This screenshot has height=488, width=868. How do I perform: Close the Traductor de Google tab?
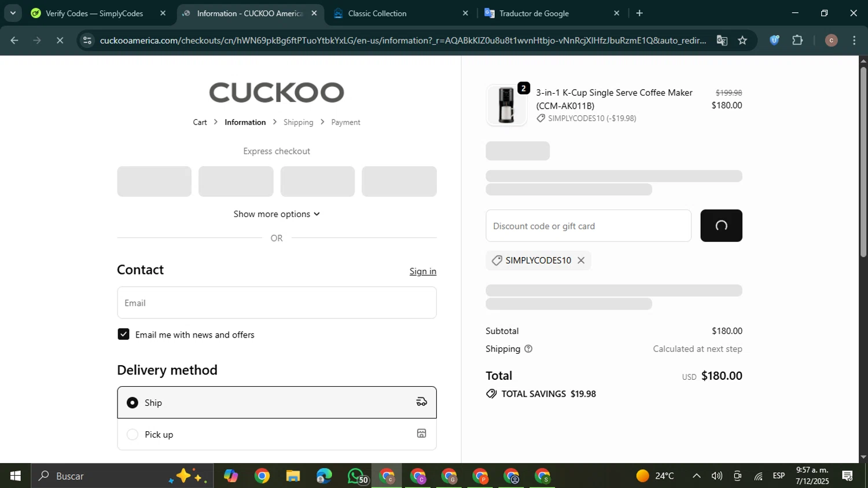(616, 13)
